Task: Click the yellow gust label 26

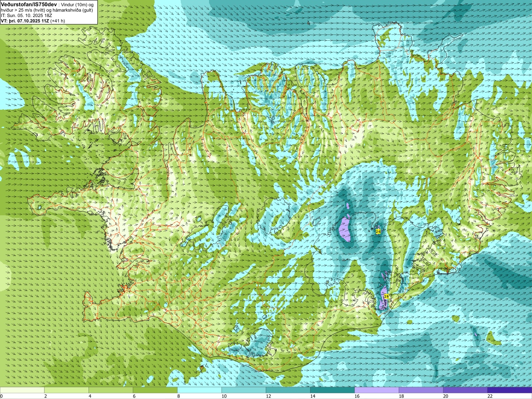Action: (378, 231)
